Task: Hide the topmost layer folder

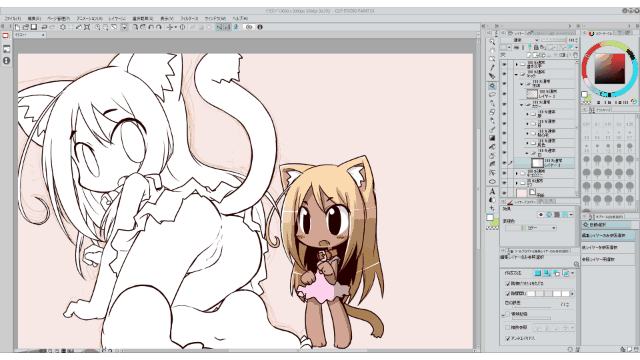Action: pyautogui.click(x=504, y=64)
